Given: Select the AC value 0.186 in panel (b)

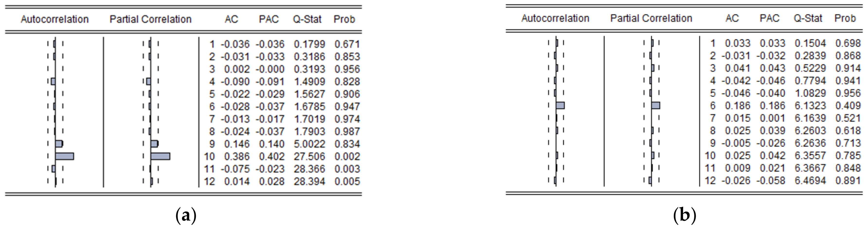Looking at the screenshot, I should (x=738, y=106).
